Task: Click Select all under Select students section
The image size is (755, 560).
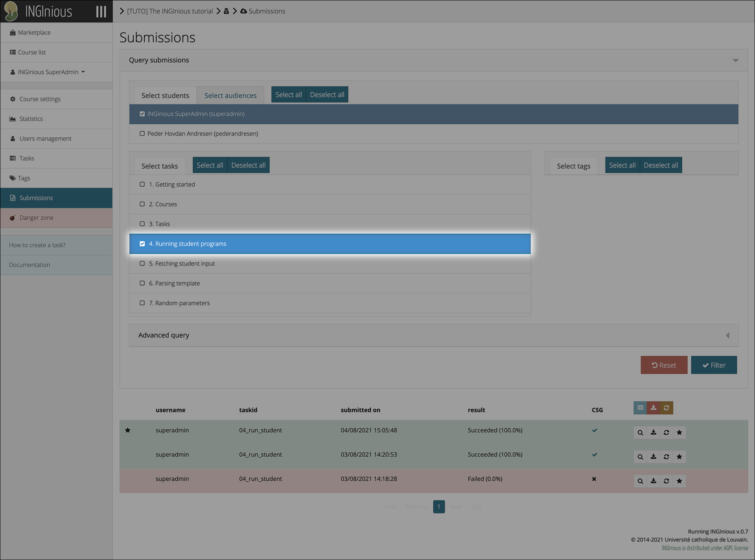Action: (x=288, y=94)
